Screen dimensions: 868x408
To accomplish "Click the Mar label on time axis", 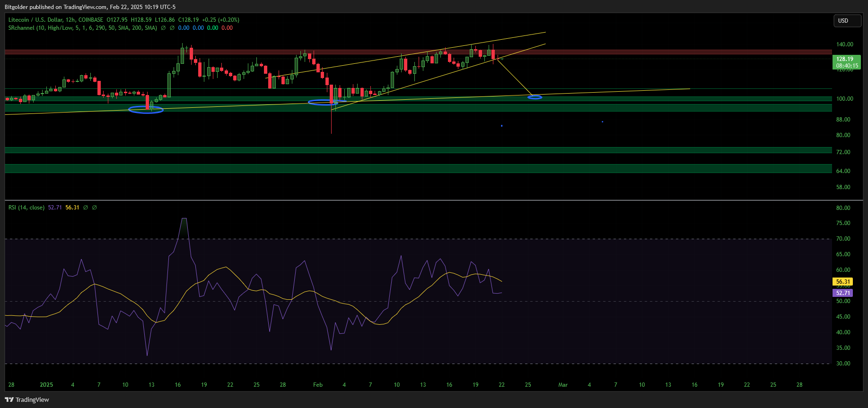I will click(x=563, y=385).
